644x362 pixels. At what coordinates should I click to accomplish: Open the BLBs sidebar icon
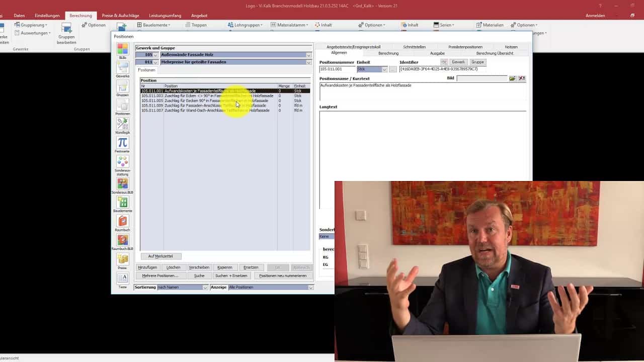(x=122, y=49)
